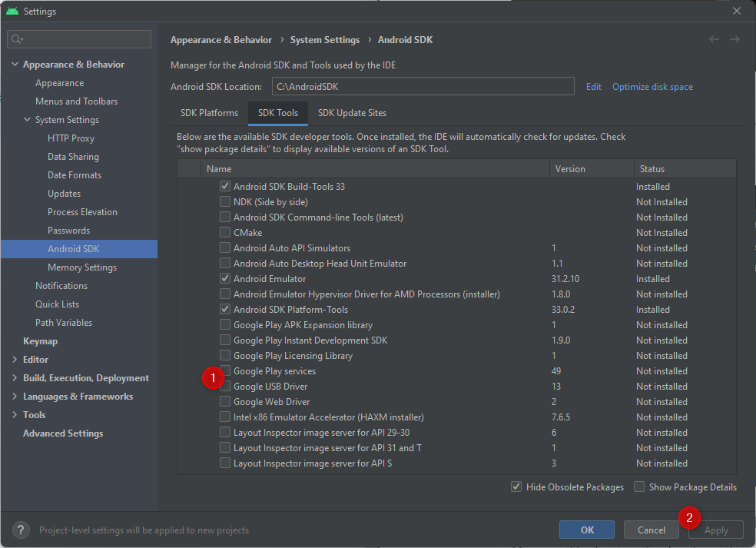Select Data Sharing in the tree
Image resolution: width=756 pixels, height=548 pixels.
73,157
